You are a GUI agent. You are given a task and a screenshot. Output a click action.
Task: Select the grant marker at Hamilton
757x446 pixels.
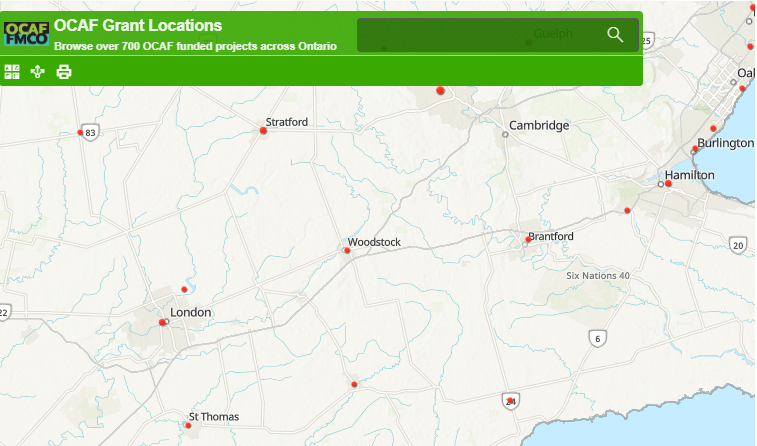tap(668, 183)
